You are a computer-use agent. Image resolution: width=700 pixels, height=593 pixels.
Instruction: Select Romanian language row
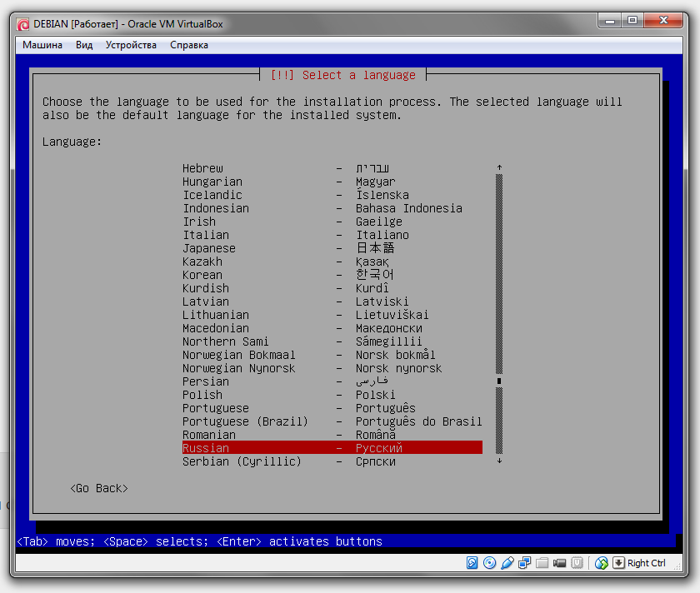[x=332, y=435]
